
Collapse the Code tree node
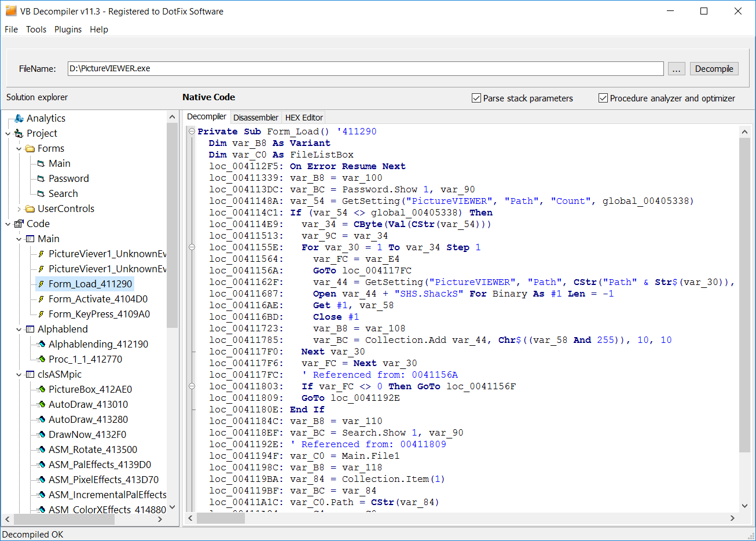[x=8, y=224]
